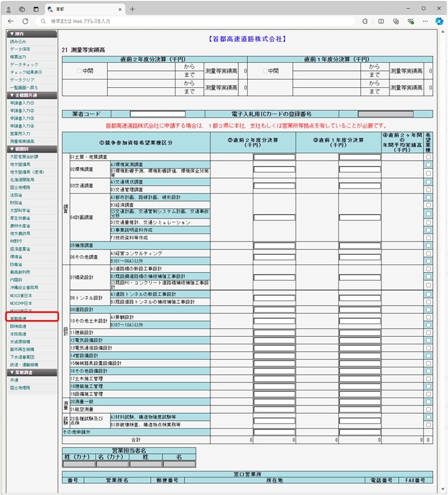The image size is (448, 495).
Task: Open the Collections icon
Action: click(x=396, y=21)
